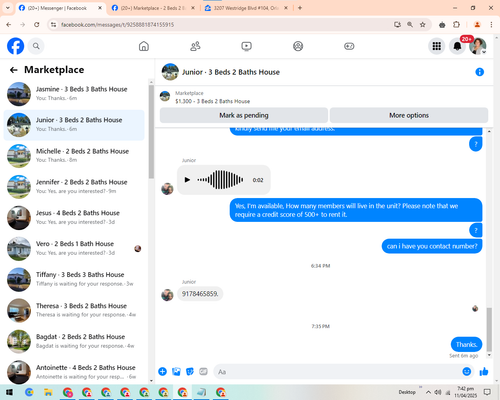
Task: Send a thumbs up like
Action: point(484,371)
